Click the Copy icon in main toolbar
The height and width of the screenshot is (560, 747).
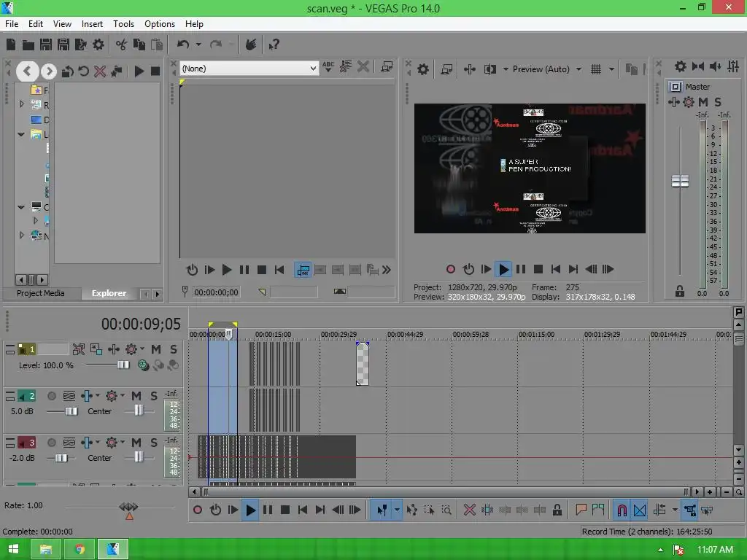pyautogui.click(x=139, y=44)
